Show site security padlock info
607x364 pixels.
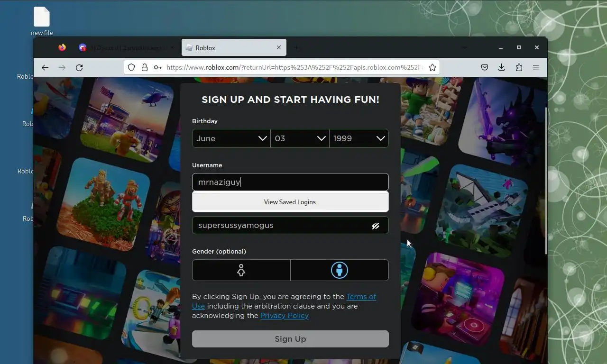[x=145, y=67]
